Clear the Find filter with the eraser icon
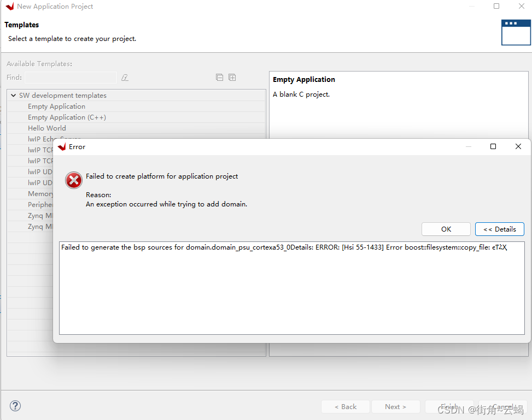 tap(125, 78)
